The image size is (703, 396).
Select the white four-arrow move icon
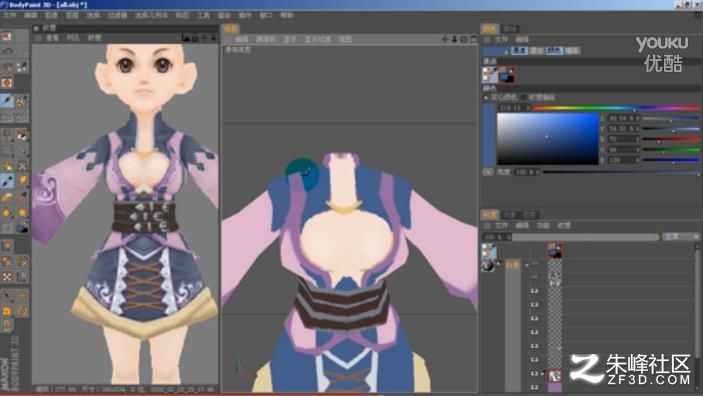pos(7,277)
